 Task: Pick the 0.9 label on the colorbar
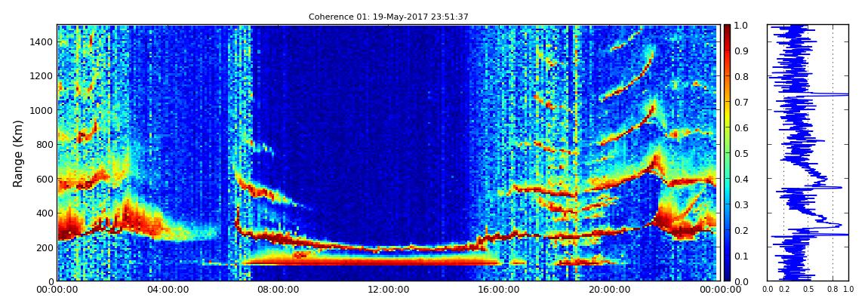[740, 51]
